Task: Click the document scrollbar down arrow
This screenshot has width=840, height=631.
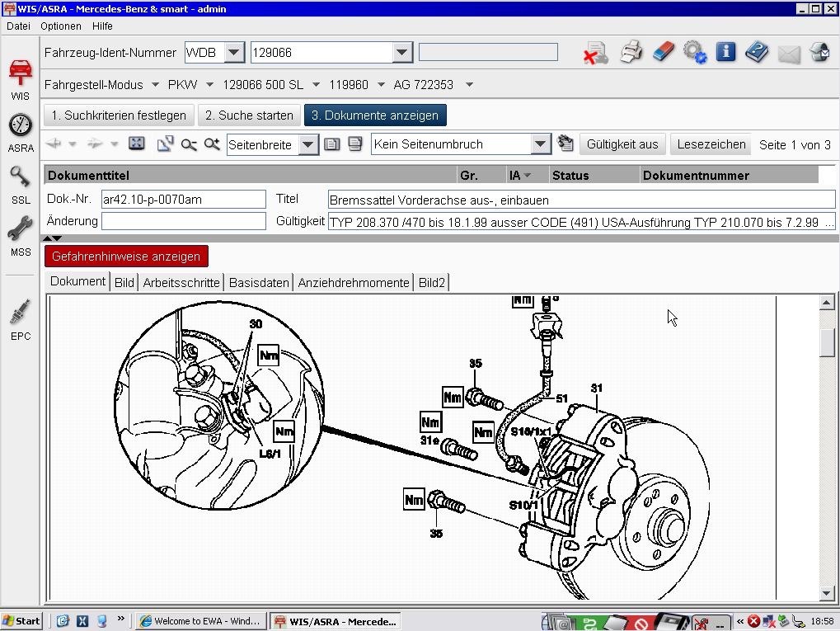Action: (827, 592)
